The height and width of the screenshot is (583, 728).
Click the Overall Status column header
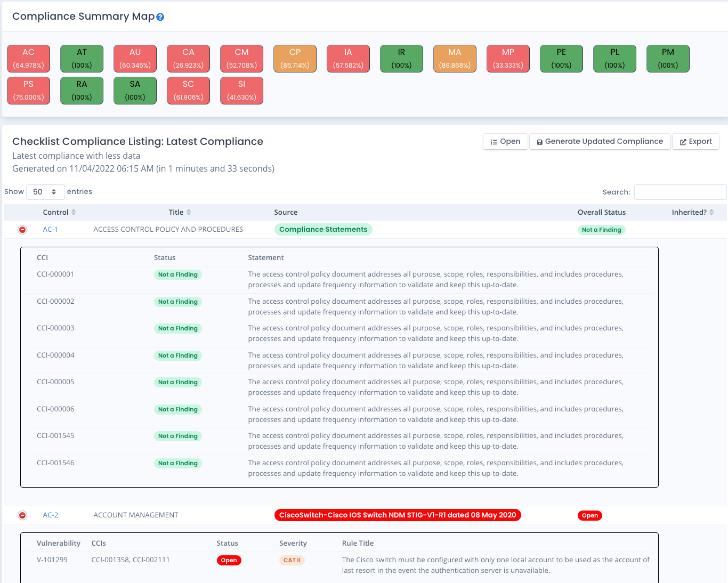coord(602,212)
